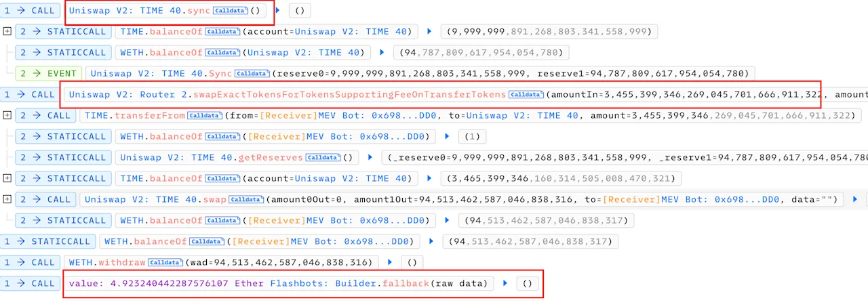Toggle return arrow after WETH.withdraw call

click(390, 263)
